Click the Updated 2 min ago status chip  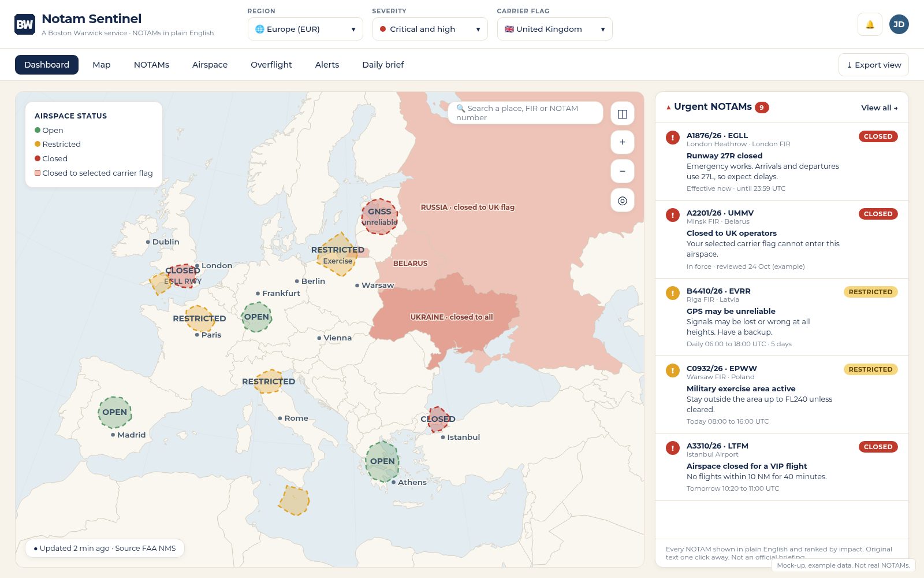click(105, 548)
